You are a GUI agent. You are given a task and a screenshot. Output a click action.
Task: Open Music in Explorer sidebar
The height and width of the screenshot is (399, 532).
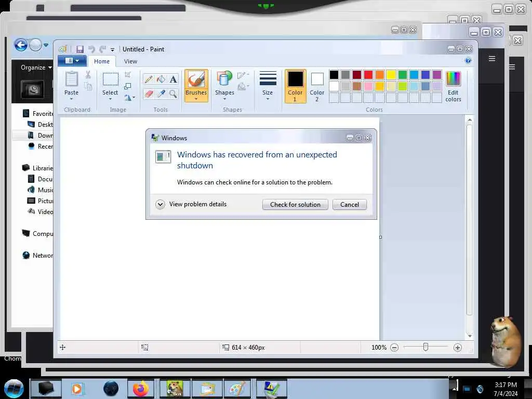(40, 190)
